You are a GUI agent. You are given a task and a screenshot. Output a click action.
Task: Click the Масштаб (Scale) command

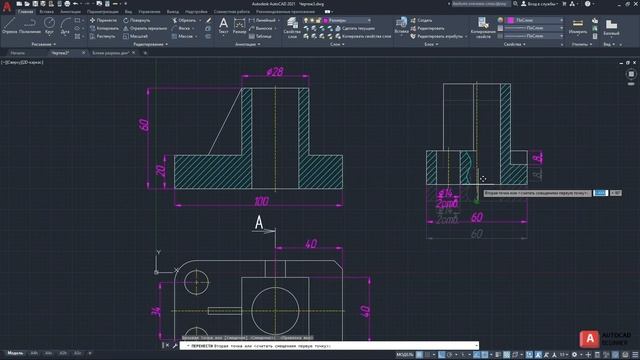coord(135,36)
